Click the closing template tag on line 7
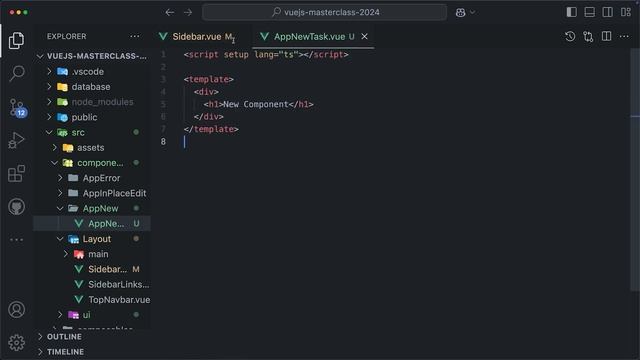The width and height of the screenshot is (640, 360). pyautogui.click(x=211, y=129)
